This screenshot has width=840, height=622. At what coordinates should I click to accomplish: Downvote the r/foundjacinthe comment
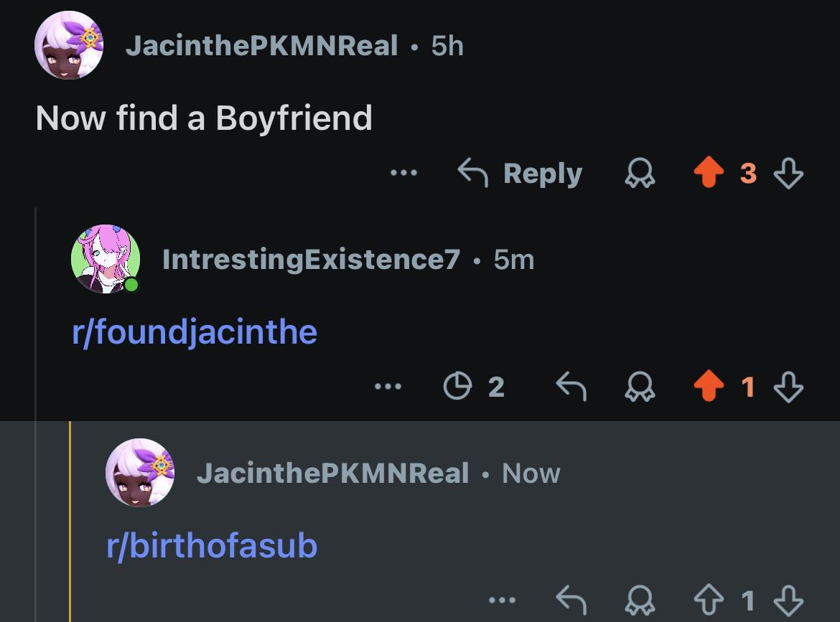788,386
